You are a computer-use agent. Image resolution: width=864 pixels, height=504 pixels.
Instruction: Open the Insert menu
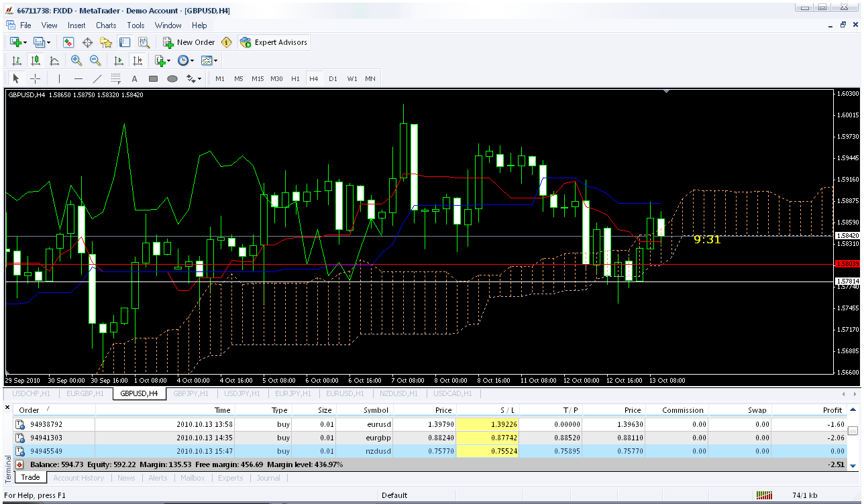pos(76,25)
